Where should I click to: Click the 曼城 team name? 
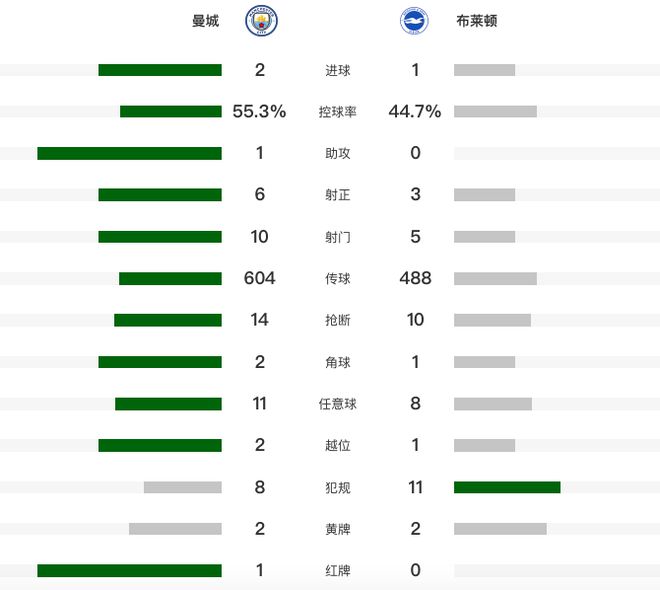205,22
